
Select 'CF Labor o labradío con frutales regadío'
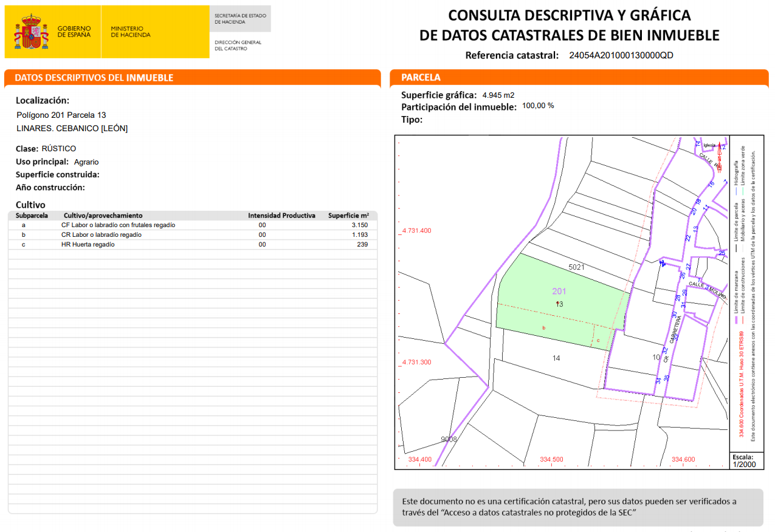coord(118,225)
